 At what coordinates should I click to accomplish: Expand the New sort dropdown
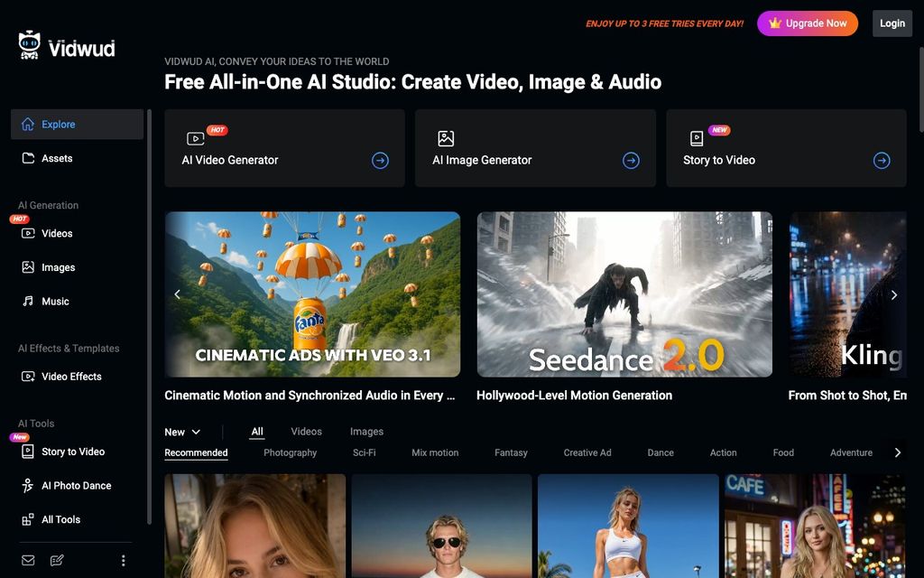[x=182, y=433]
